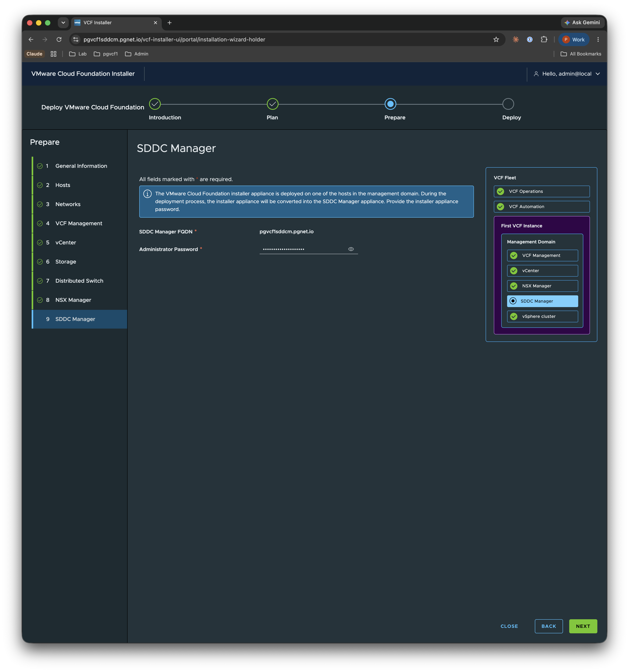Open the Lab bookmarks folder
This screenshot has height=672, width=629.
point(78,54)
